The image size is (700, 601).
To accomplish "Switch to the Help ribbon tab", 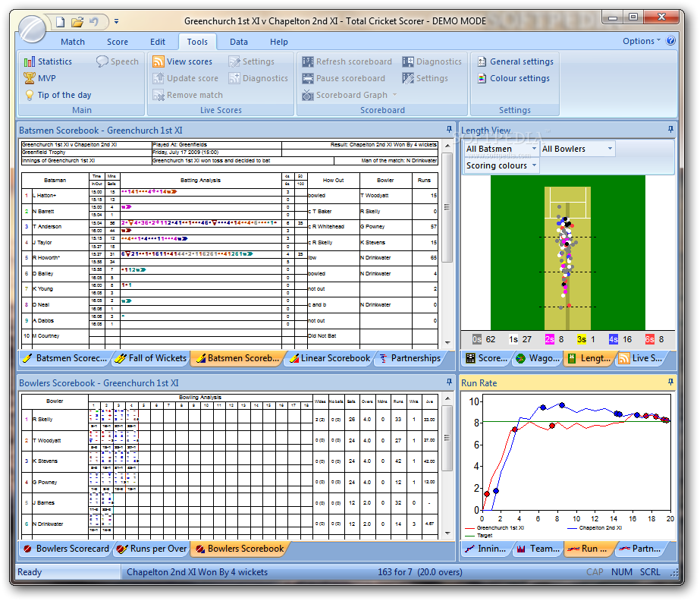I will [x=278, y=42].
